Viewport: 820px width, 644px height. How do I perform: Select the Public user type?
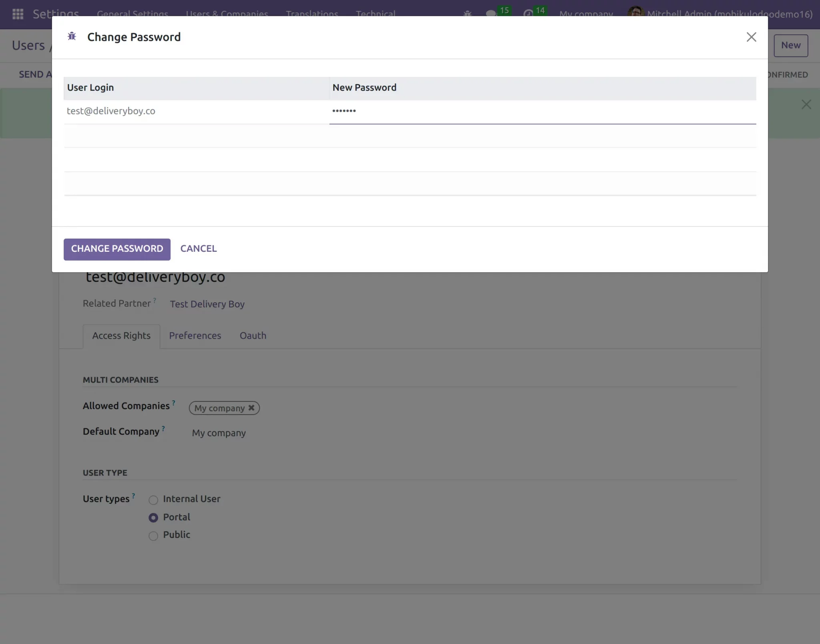point(153,536)
